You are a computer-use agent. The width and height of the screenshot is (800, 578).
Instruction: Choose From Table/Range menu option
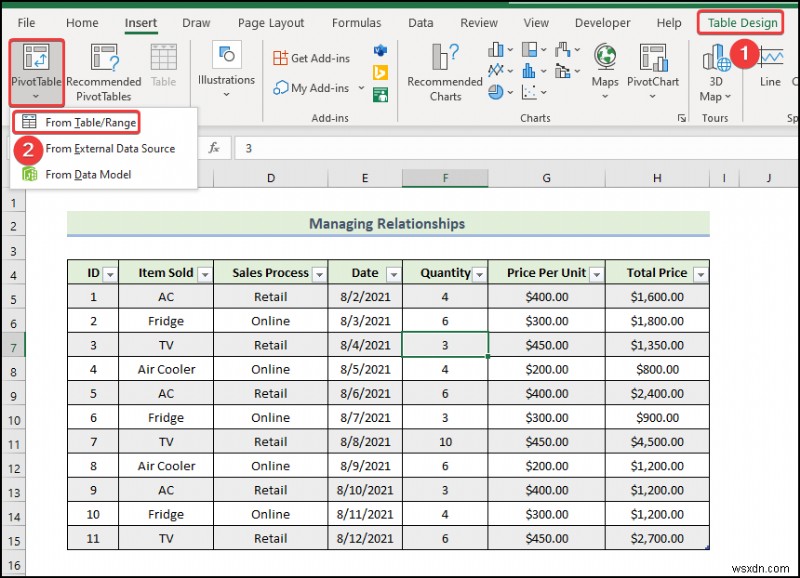coord(78,122)
